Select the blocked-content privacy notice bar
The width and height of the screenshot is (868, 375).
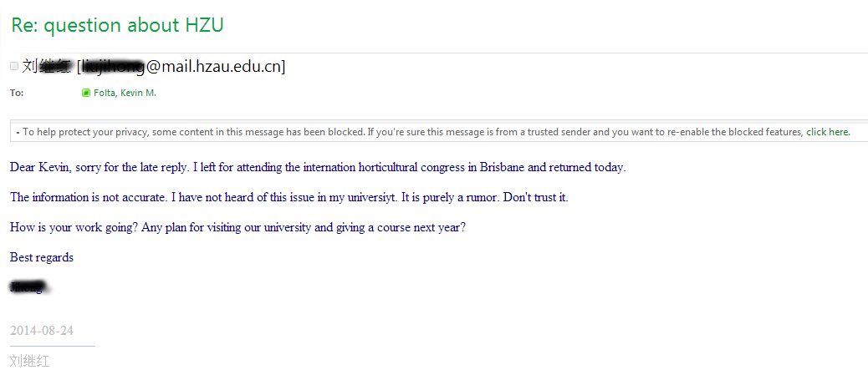point(439,131)
